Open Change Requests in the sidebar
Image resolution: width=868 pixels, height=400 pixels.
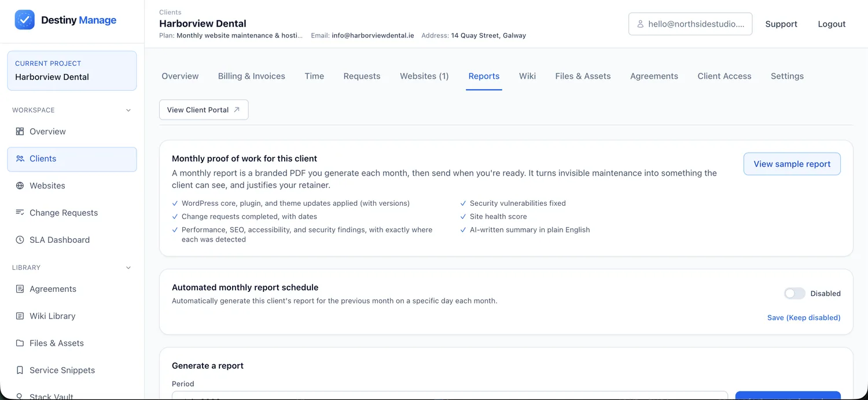(72, 213)
